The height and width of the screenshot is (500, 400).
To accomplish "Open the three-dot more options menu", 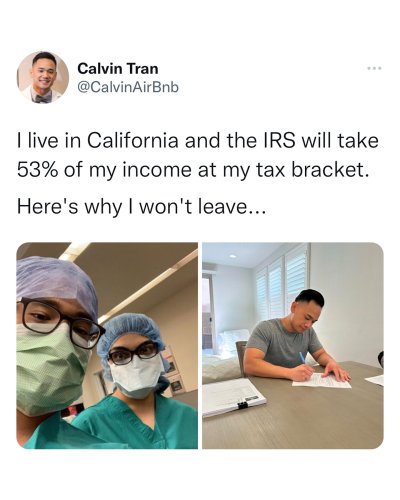I will 374,68.
